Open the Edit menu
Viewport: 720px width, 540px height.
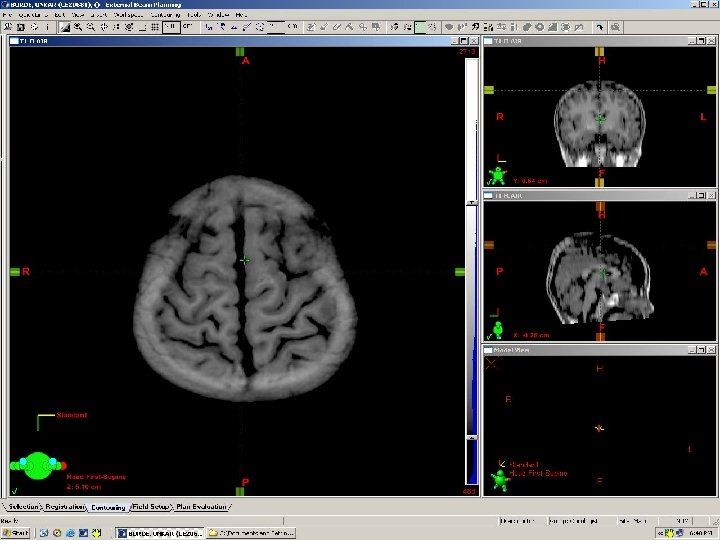[x=60, y=15]
